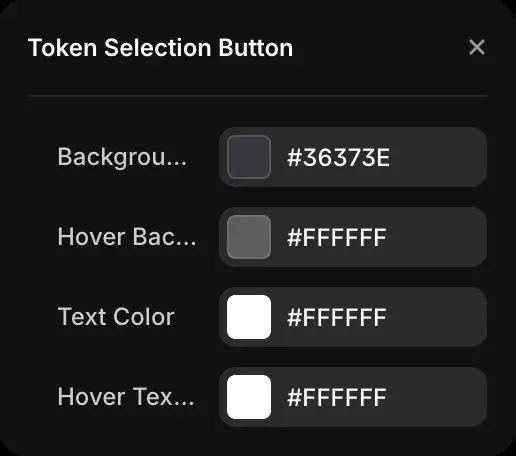The height and width of the screenshot is (456, 516).
Task: Click the Text Color label
Action: 116,317
